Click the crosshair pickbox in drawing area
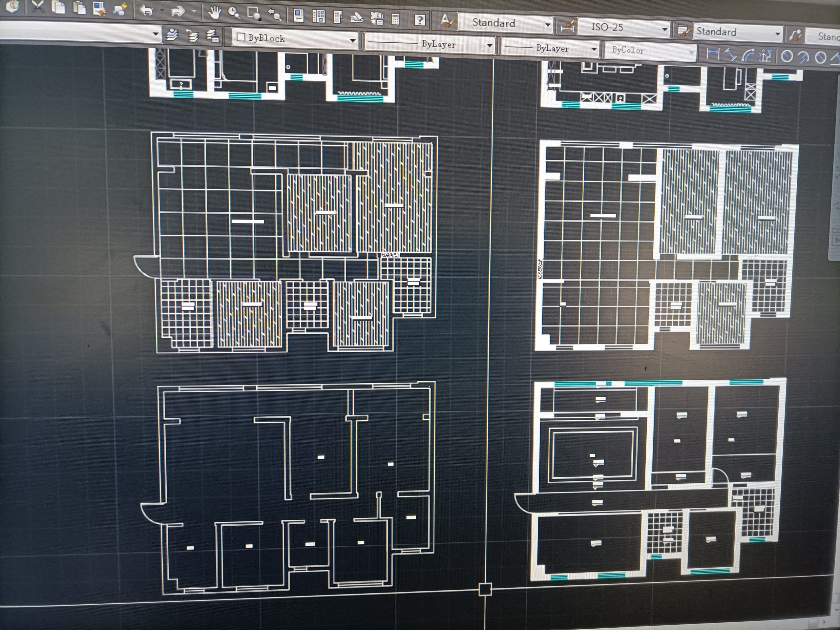The height and width of the screenshot is (630, 840). pyautogui.click(x=485, y=589)
